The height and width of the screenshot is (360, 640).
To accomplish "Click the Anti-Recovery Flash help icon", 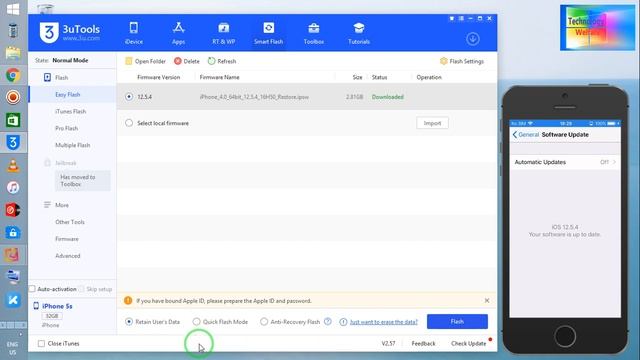I will click(x=327, y=322).
